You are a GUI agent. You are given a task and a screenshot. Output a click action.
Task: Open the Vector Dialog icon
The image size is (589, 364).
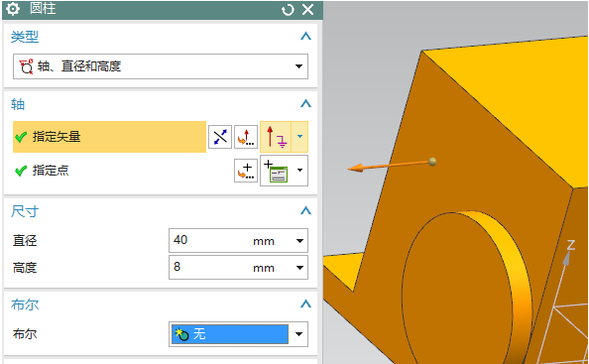(x=246, y=137)
